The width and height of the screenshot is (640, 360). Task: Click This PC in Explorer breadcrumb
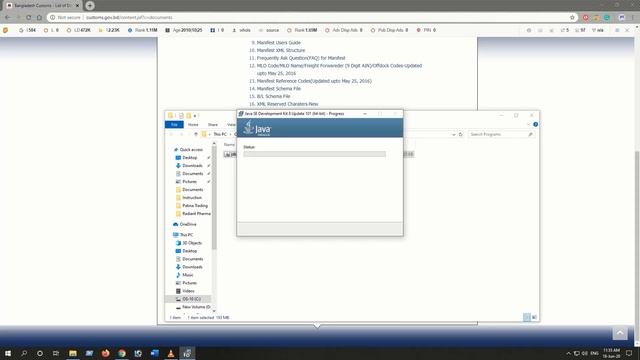(x=220, y=134)
